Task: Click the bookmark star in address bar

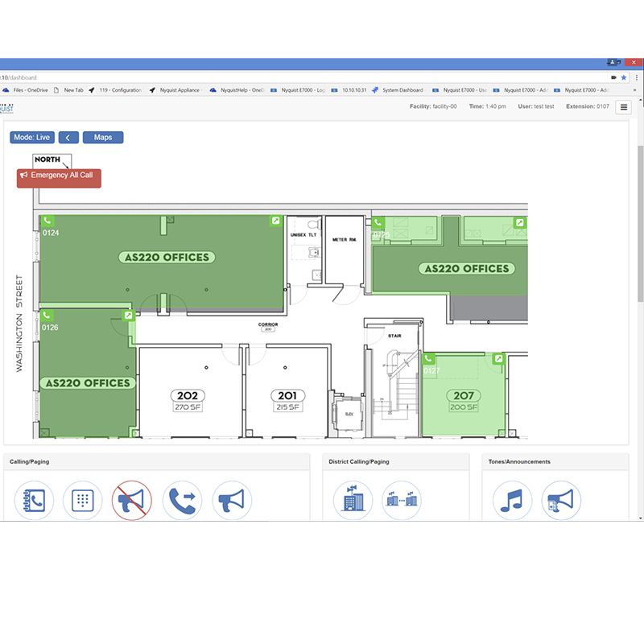Action: click(623, 77)
